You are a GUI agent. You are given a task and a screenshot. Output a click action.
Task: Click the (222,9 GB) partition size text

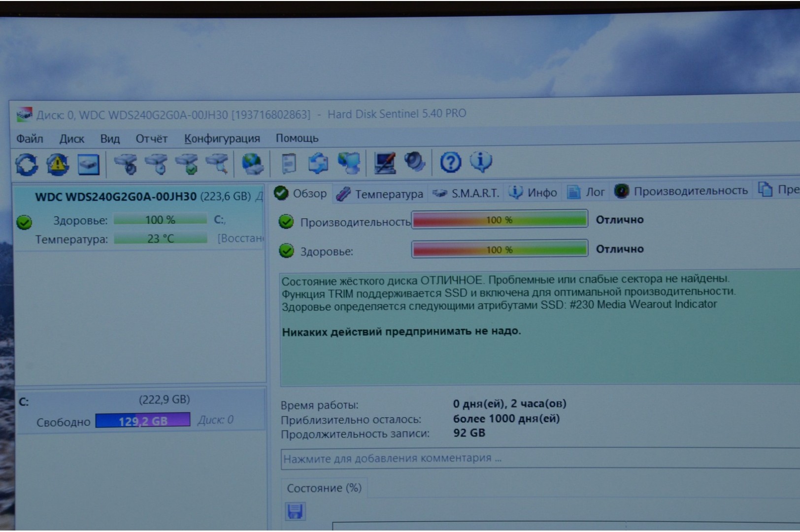click(164, 399)
